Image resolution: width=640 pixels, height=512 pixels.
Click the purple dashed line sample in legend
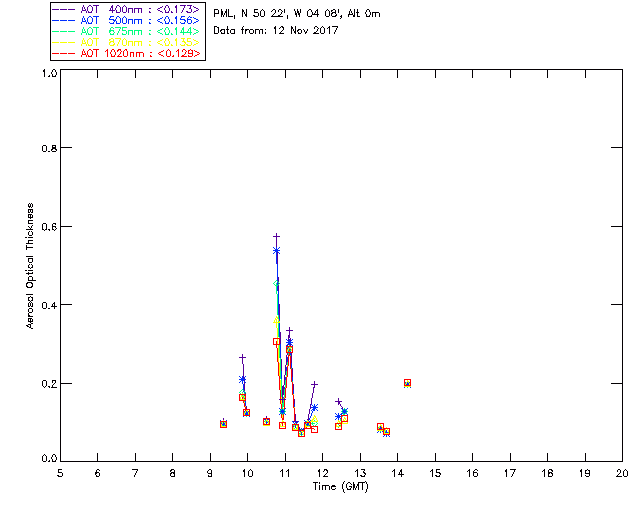[63, 9]
